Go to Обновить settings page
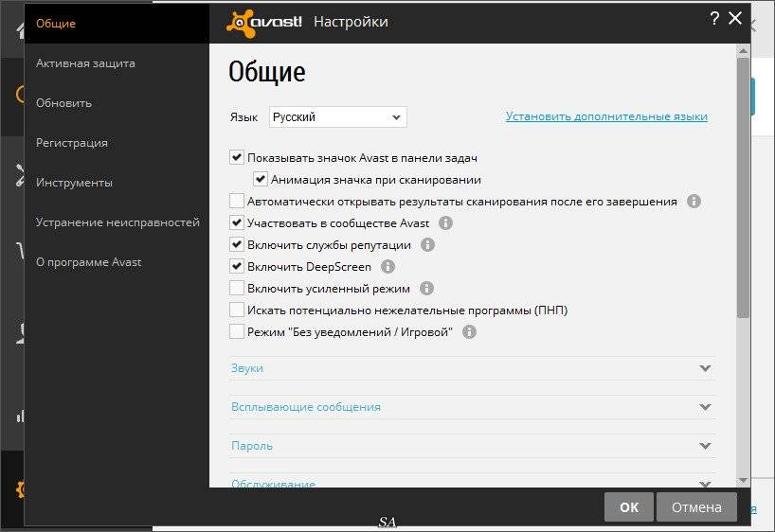 [x=63, y=103]
